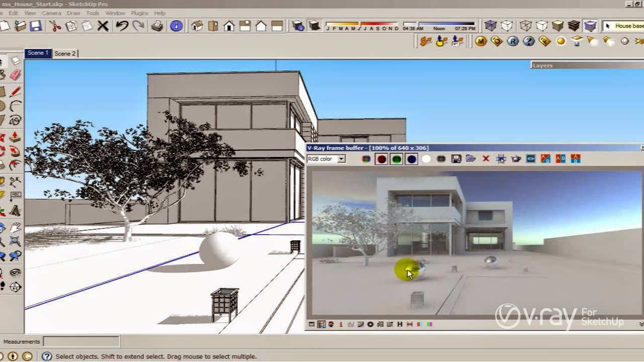Image resolution: width=644 pixels, height=362 pixels.
Task: Select the Eraser tool in left toolbar
Action: [x=16, y=75]
